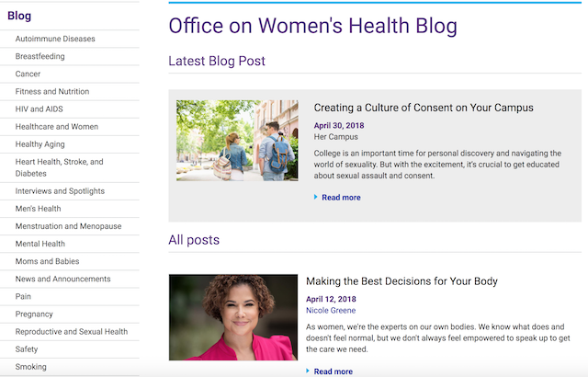This screenshot has width=588, height=377.
Task: Click the campus students walking thumbnail
Action: click(x=237, y=141)
